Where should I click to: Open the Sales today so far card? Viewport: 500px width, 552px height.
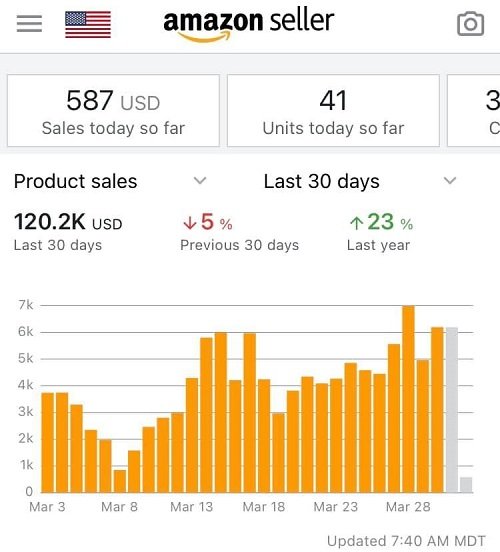pyautogui.click(x=113, y=111)
